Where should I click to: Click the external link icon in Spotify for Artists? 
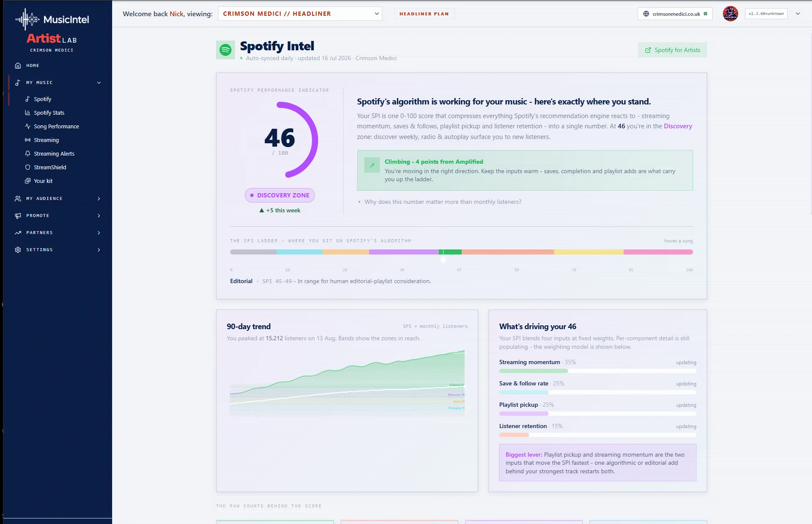point(648,50)
